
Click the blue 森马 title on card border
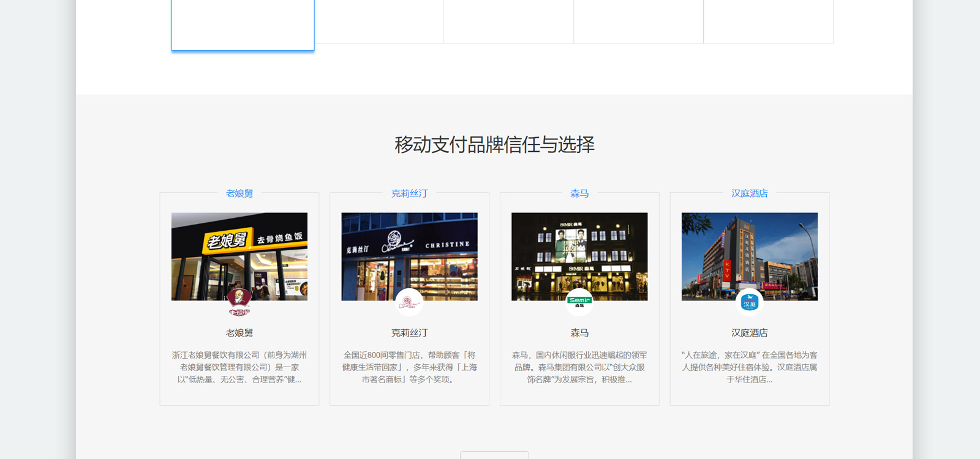click(579, 193)
